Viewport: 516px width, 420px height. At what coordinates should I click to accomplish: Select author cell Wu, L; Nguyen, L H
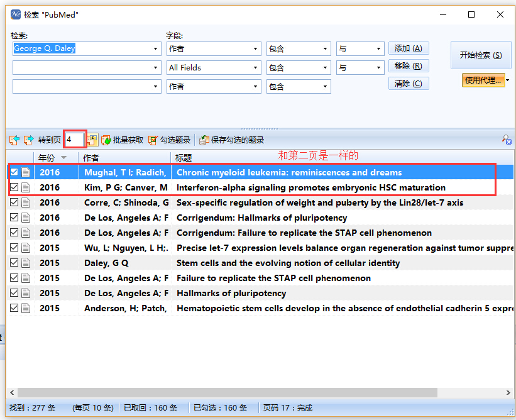tap(126, 248)
